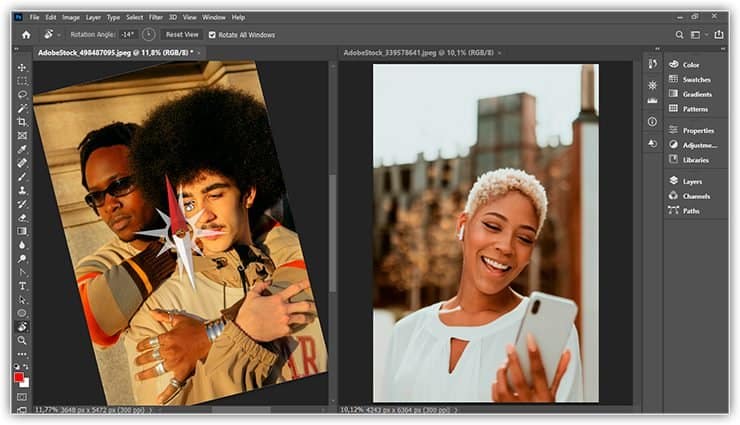Click the Share icon at top right
This screenshot has width=740, height=425.
718,34
